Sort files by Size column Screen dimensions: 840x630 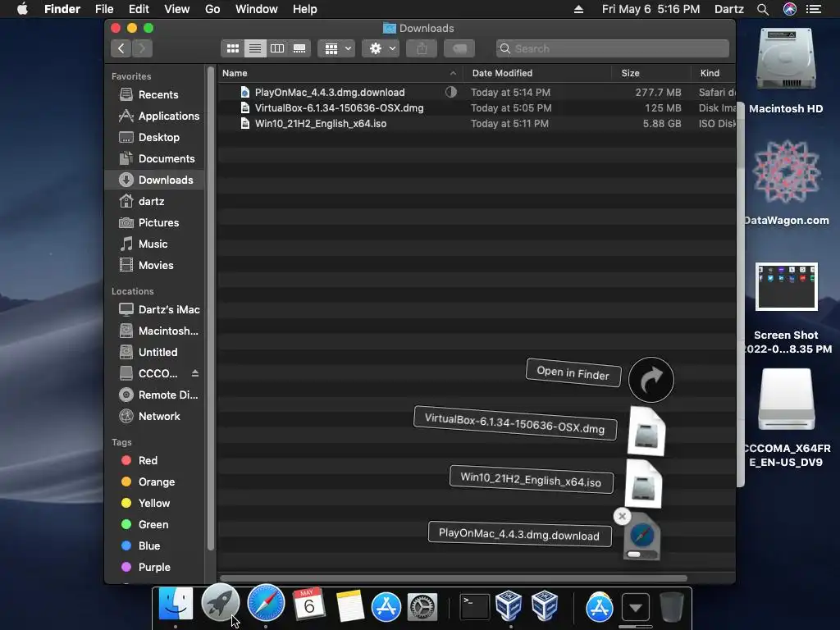(x=651, y=73)
